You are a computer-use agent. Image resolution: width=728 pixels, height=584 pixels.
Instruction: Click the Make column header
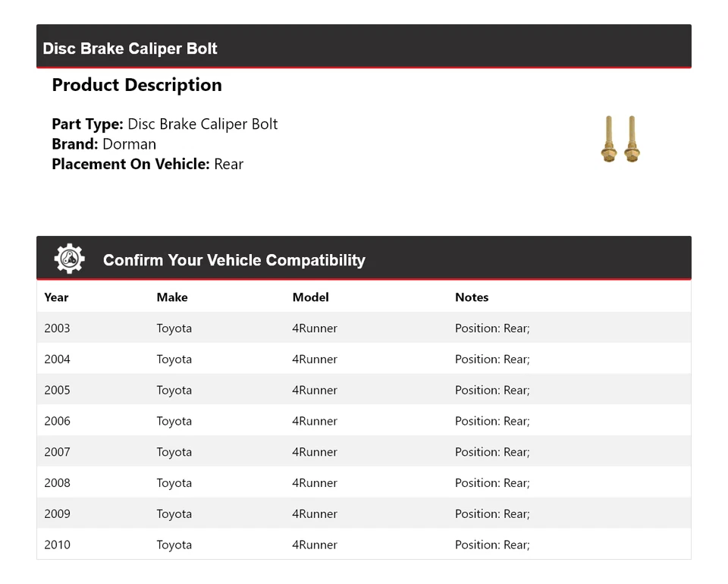pyautogui.click(x=172, y=297)
